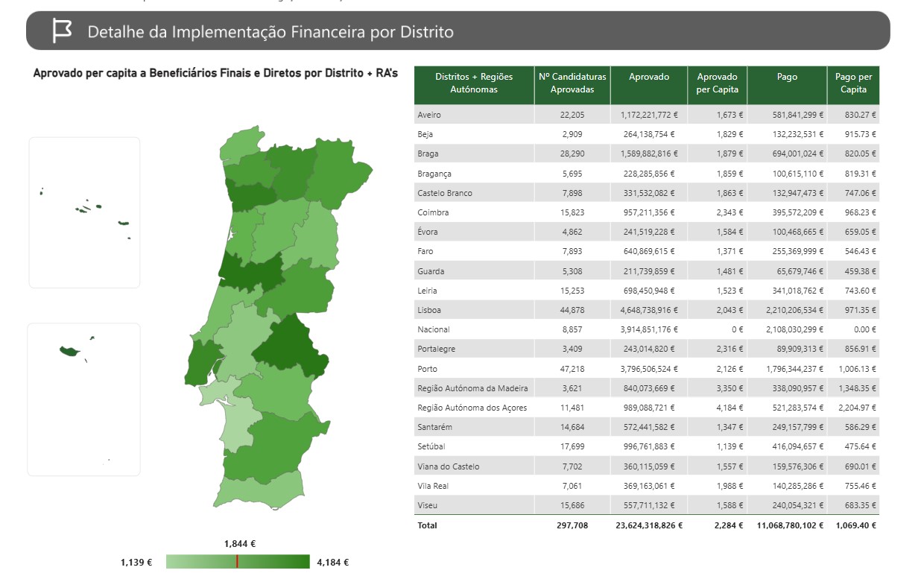Image resolution: width=924 pixels, height=579 pixels.
Task: Click the flag icon in the title banner
Action: [62, 31]
